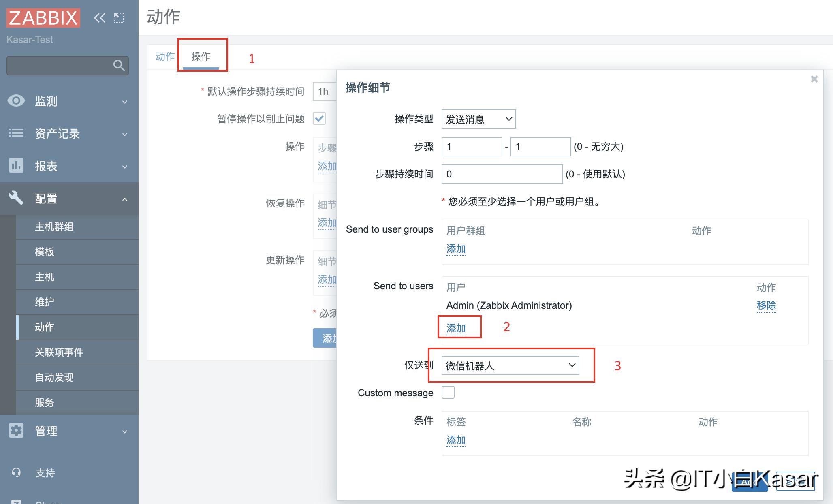
Task: Collapse the sidebar with the double-chevron icon
Action: [x=100, y=17]
